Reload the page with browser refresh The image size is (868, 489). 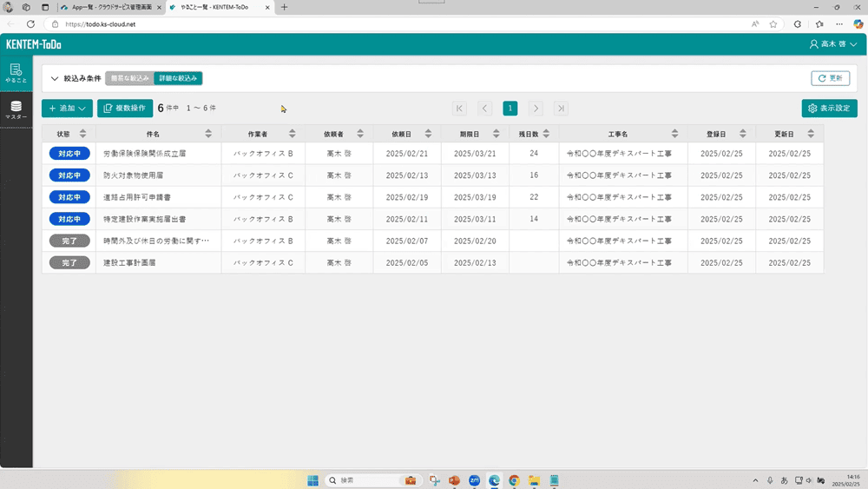pyautogui.click(x=31, y=24)
